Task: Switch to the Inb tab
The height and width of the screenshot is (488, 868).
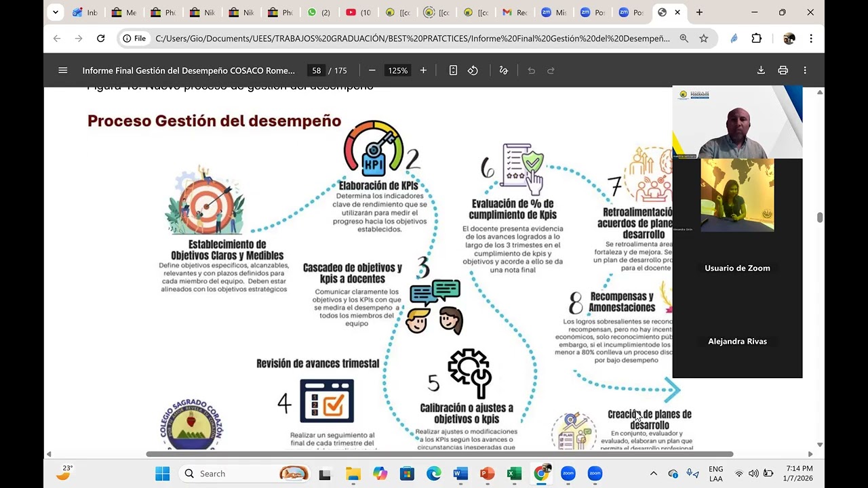Action: pos(85,12)
